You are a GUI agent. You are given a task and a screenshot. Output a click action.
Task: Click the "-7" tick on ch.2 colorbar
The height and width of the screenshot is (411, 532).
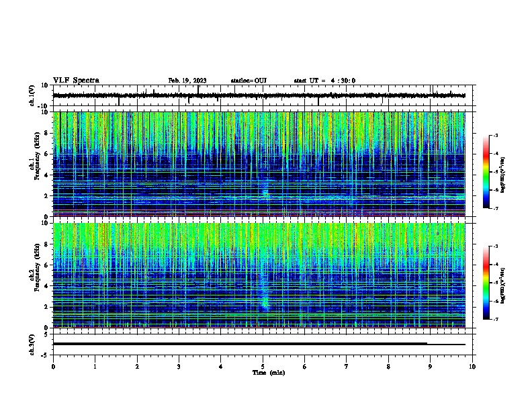(x=495, y=319)
